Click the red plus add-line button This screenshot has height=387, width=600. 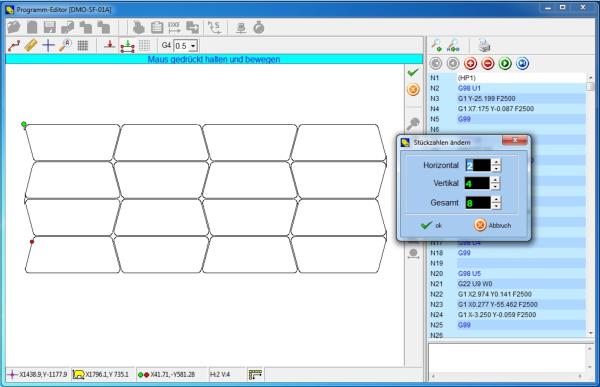click(x=470, y=64)
